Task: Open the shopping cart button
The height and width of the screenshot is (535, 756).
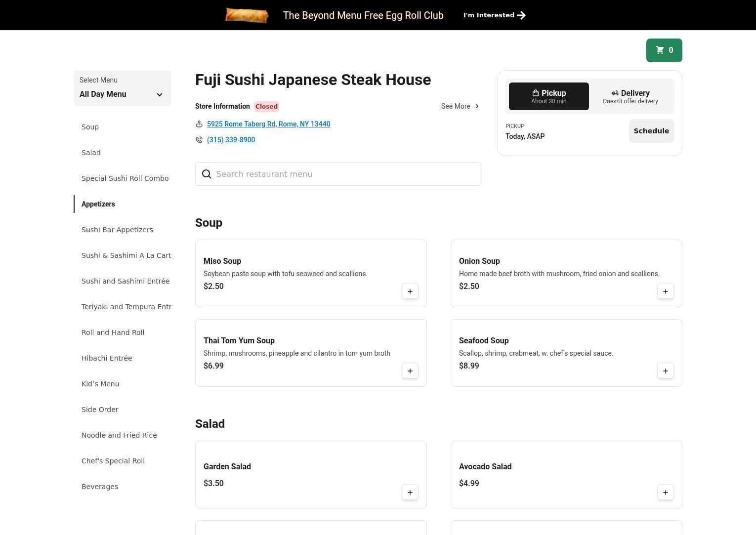Action: [664, 50]
